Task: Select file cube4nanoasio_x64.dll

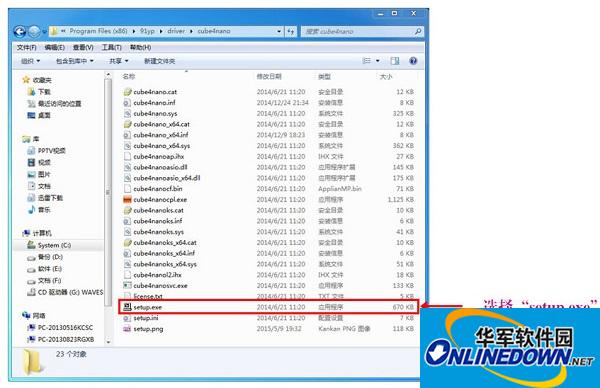Action: [167, 178]
